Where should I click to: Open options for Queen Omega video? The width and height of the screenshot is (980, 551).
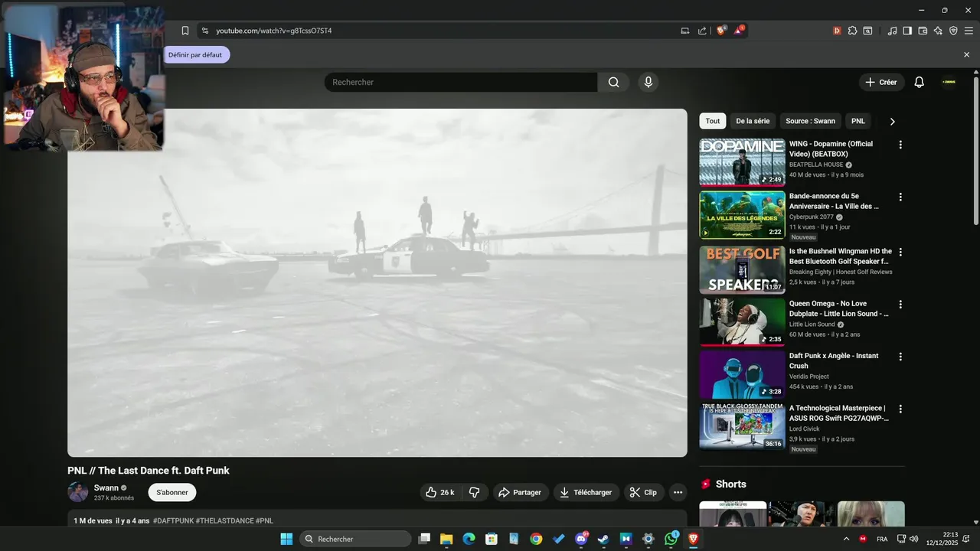click(900, 304)
